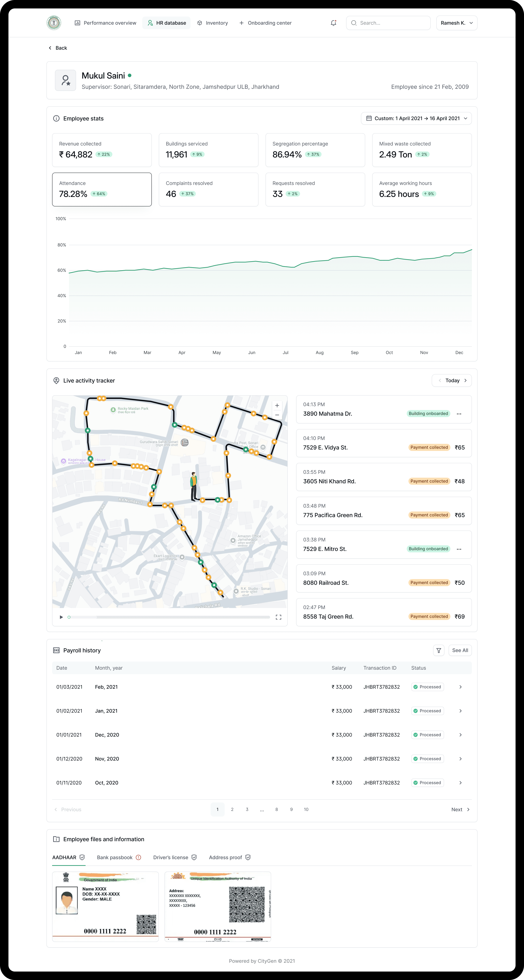This screenshot has height=980, width=524.
Task: Click the See All payroll button
Action: (460, 650)
